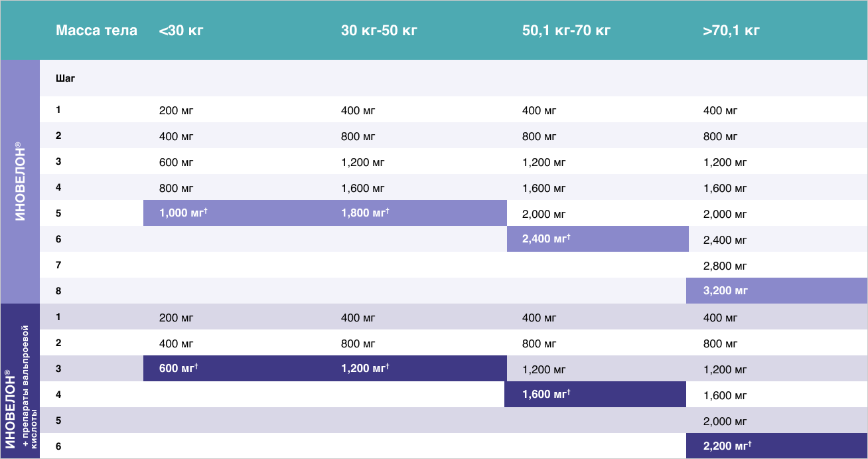Screen dimensions: 868x459
Task: Click the "Шаг" row label
Action: [x=66, y=78]
